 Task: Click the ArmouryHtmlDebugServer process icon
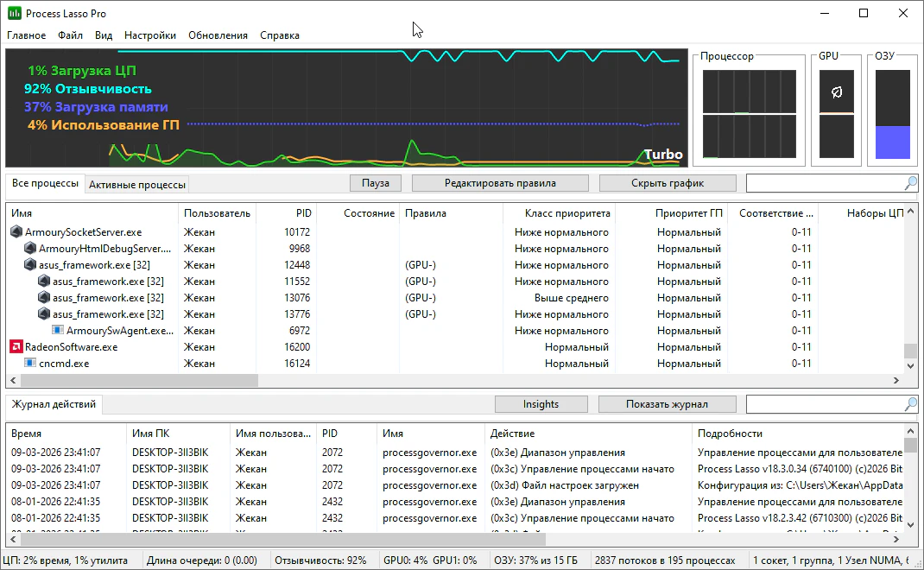[x=30, y=248]
